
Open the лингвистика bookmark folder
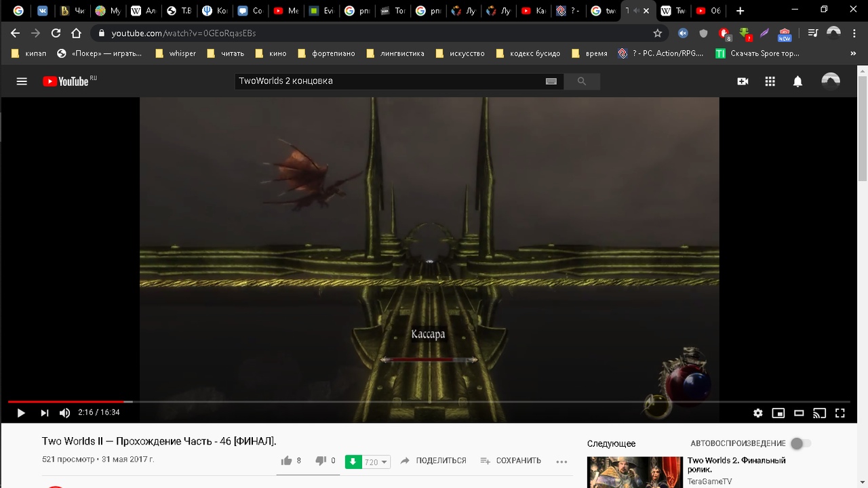tap(395, 54)
